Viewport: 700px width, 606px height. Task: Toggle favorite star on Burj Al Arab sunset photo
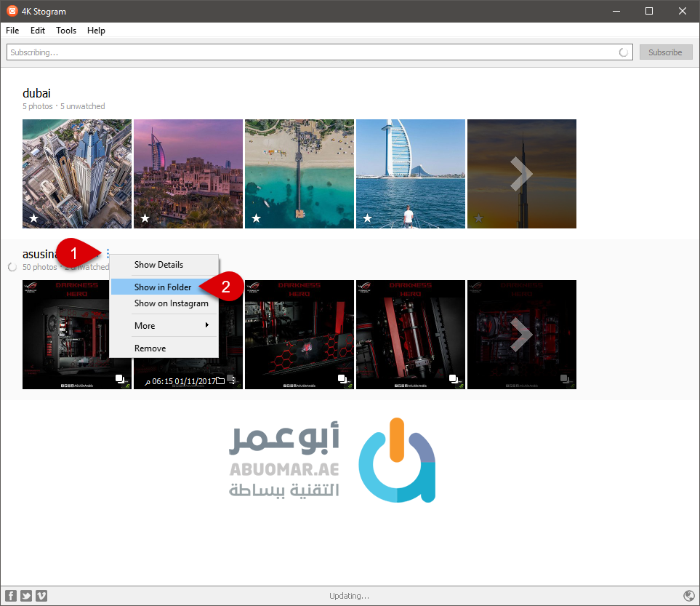tap(145, 218)
